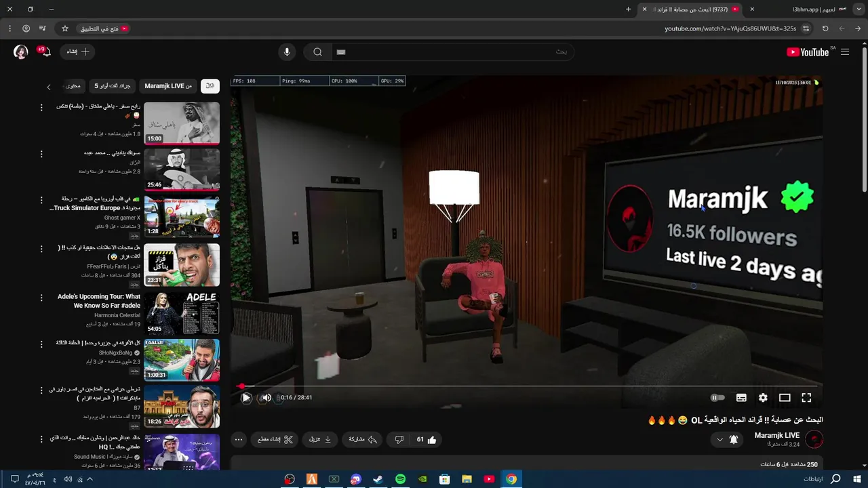Viewport: 868px width, 488px height.
Task: Open taskbar search magnifier
Action: [835, 479]
